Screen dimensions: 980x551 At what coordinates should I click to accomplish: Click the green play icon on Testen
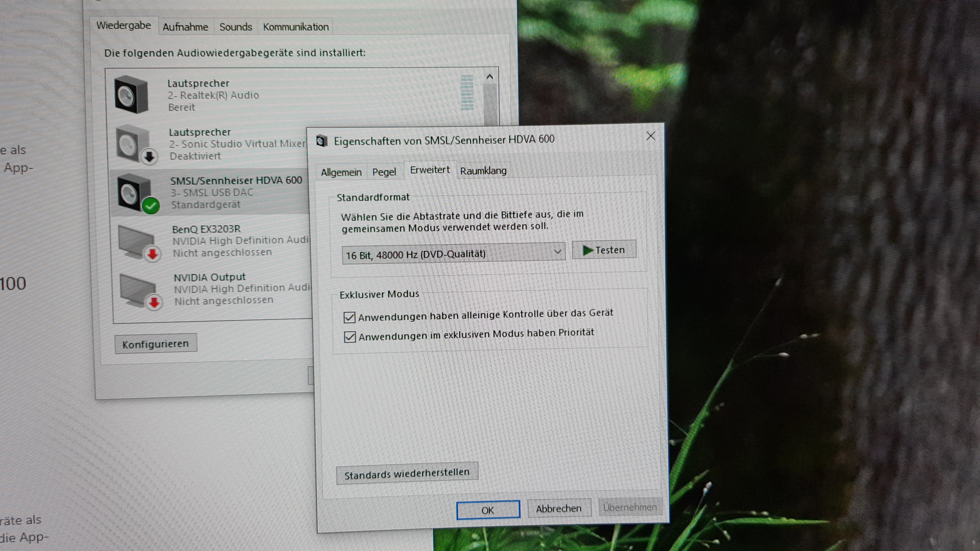(x=588, y=250)
